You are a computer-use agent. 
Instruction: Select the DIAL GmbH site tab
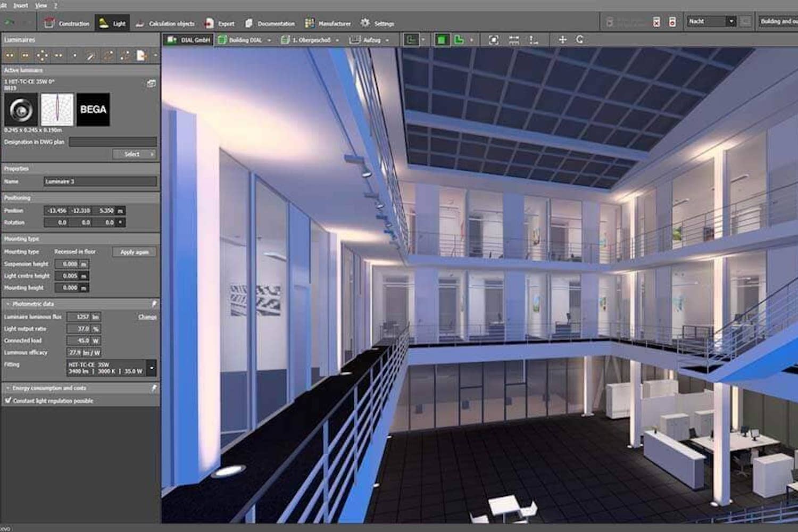[188, 40]
